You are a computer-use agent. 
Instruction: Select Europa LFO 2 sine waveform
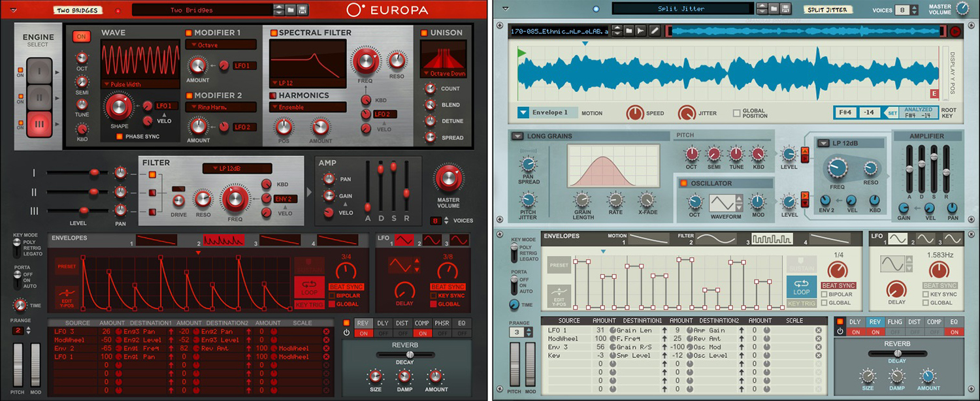[x=432, y=240]
